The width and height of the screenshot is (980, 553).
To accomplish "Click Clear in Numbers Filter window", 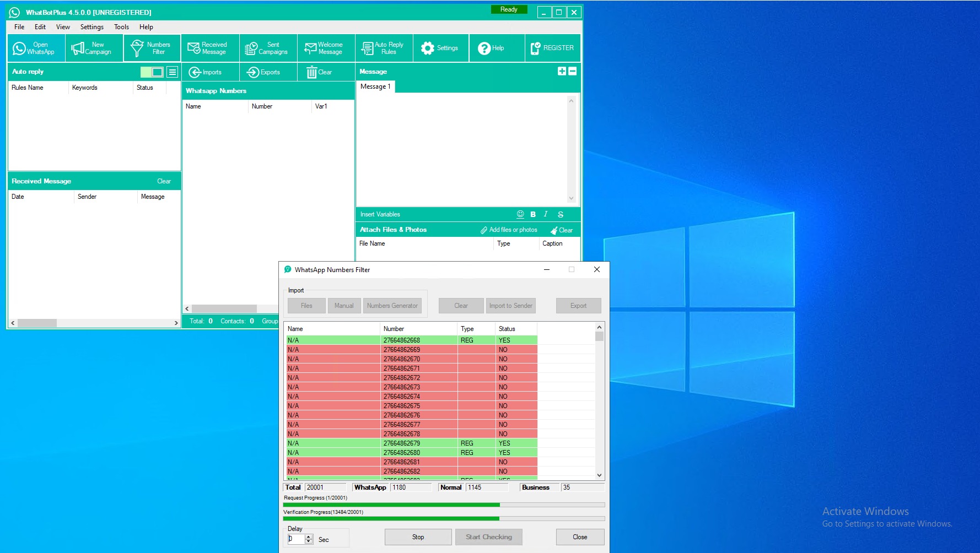I will (x=461, y=306).
